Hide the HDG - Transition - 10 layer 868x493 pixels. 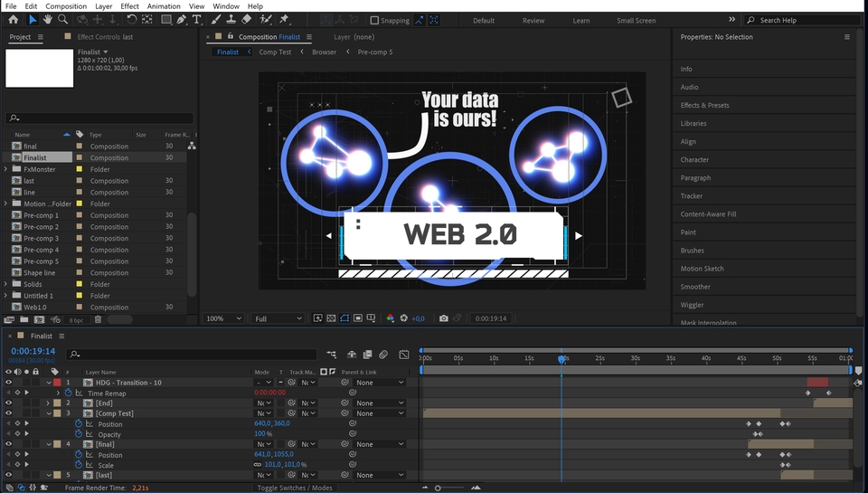[8, 383]
